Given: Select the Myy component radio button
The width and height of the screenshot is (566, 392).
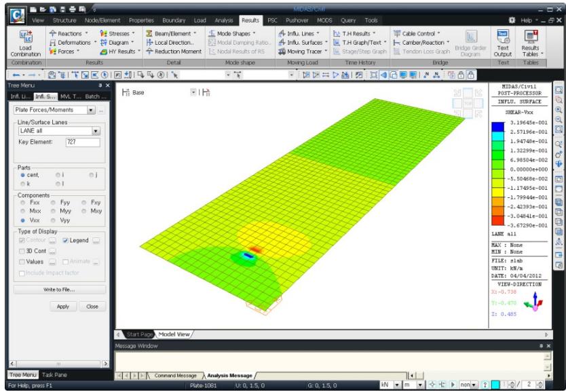Looking at the screenshot, I should [53, 211].
